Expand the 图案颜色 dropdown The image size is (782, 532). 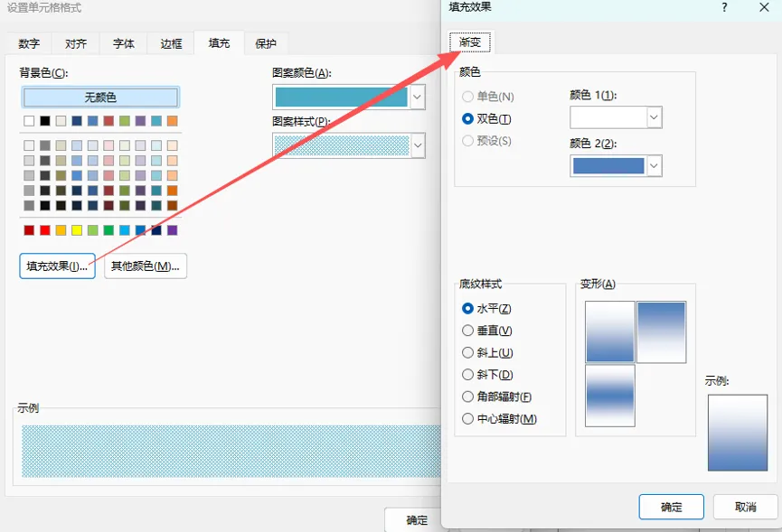tap(418, 98)
